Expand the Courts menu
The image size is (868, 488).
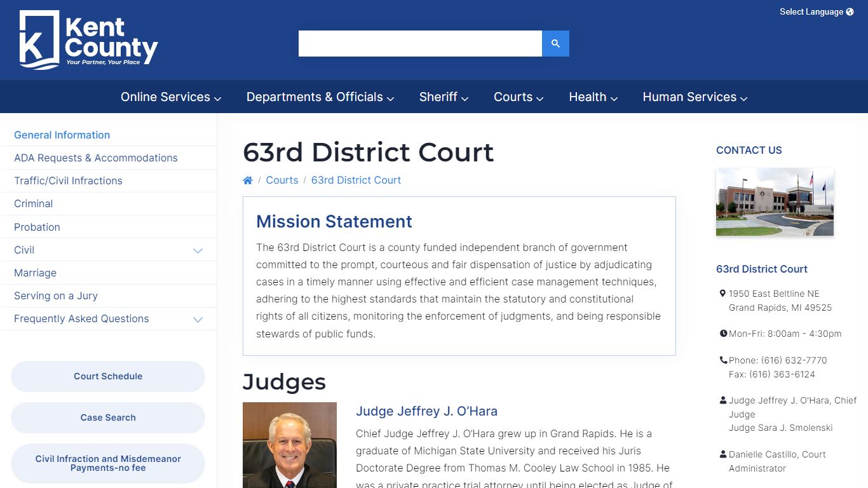coord(519,97)
